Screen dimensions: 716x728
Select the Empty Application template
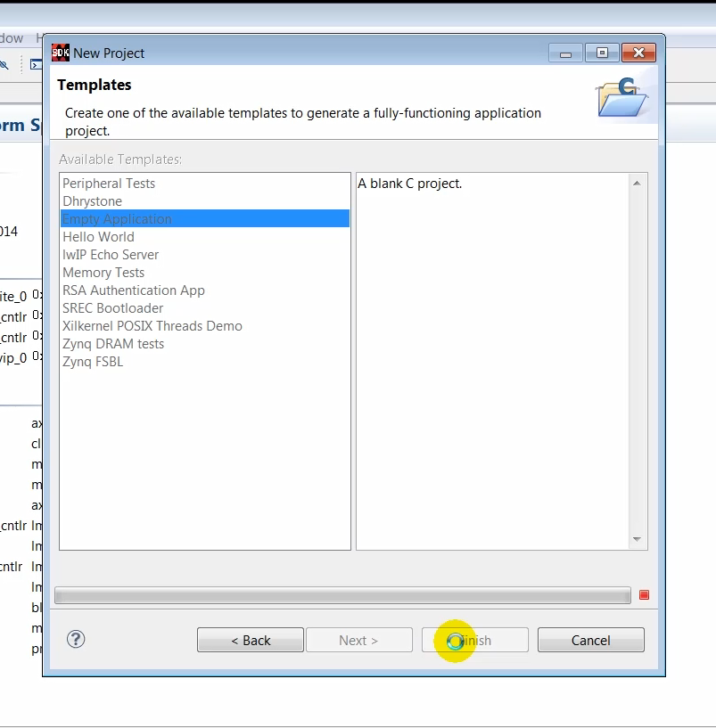117,219
